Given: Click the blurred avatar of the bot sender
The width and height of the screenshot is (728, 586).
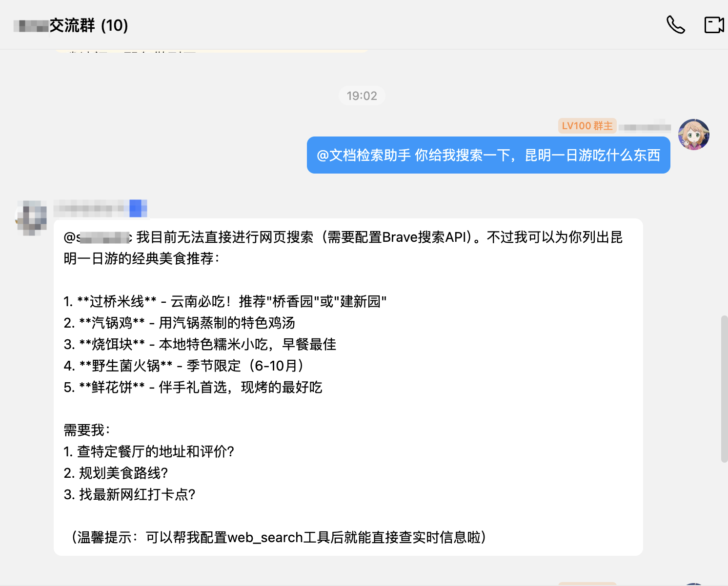Looking at the screenshot, I should [31, 217].
